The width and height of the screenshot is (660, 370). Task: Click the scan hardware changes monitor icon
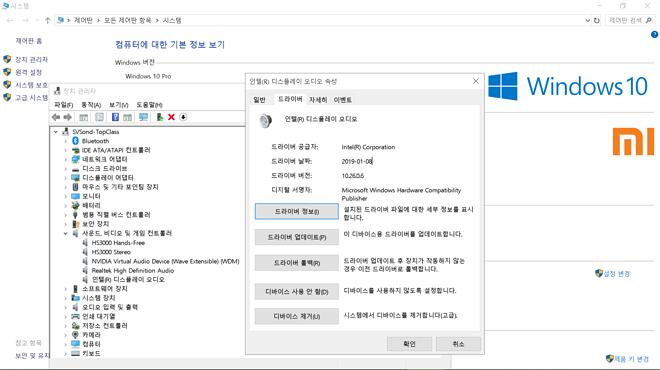coord(144,117)
